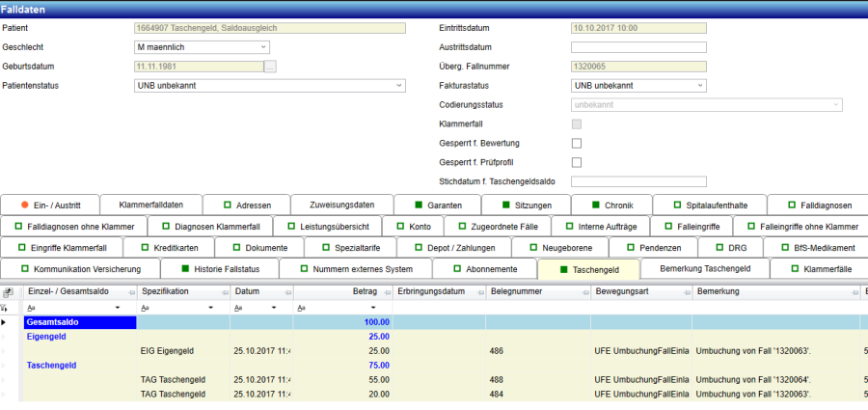
Task: Click the ellipsis button beside Geburtsdatum
Action: (x=270, y=66)
